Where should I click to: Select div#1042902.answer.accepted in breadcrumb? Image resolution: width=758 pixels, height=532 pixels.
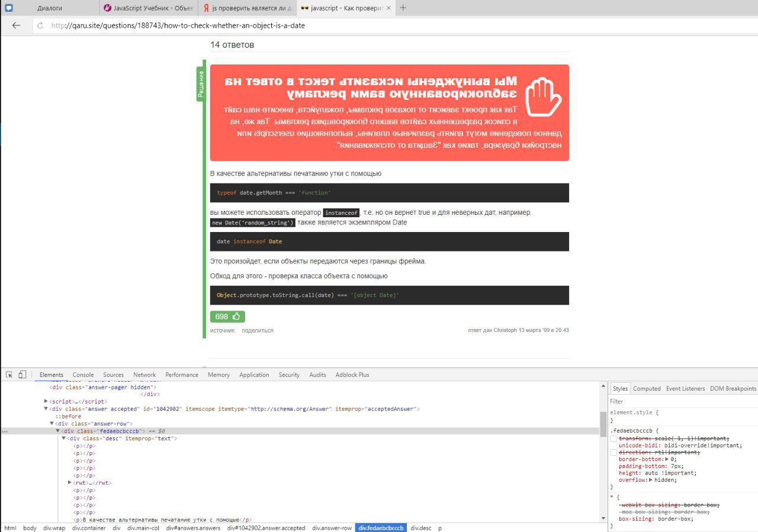click(266, 528)
